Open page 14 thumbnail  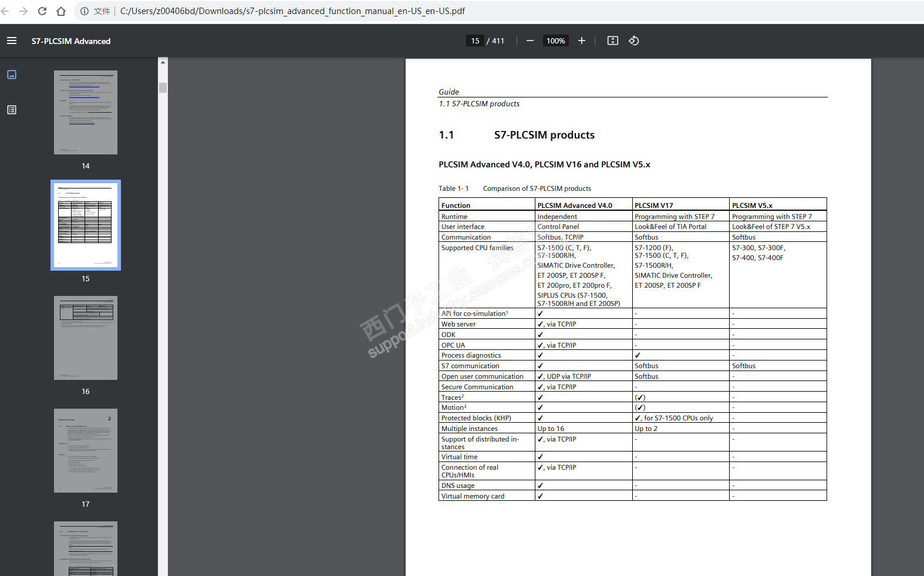click(86, 112)
